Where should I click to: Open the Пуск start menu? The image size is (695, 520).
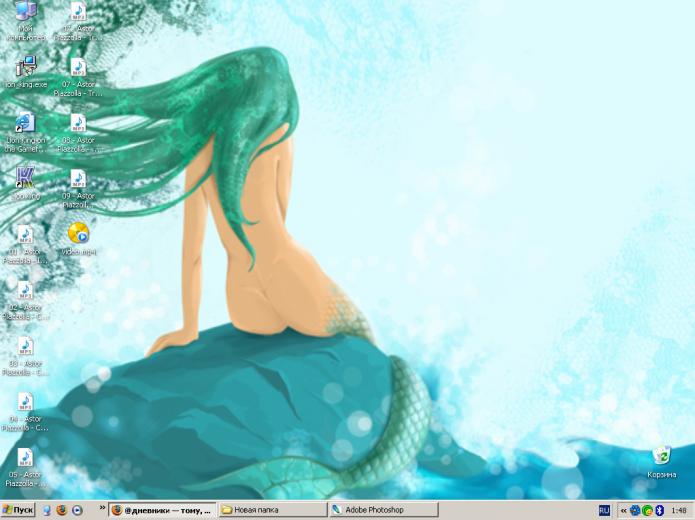tap(18, 510)
